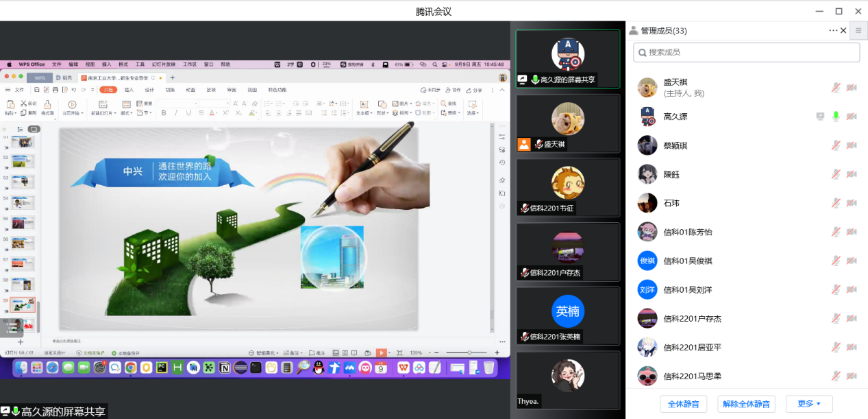Open the 设计 tab in WPS ribbon
The height and width of the screenshot is (419, 868).
pos(149,90)
